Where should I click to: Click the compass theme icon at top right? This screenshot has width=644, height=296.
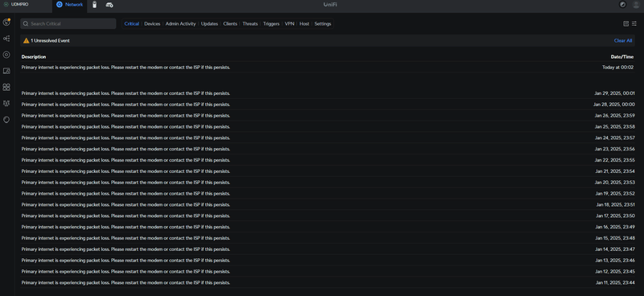(x=622, y=5)
